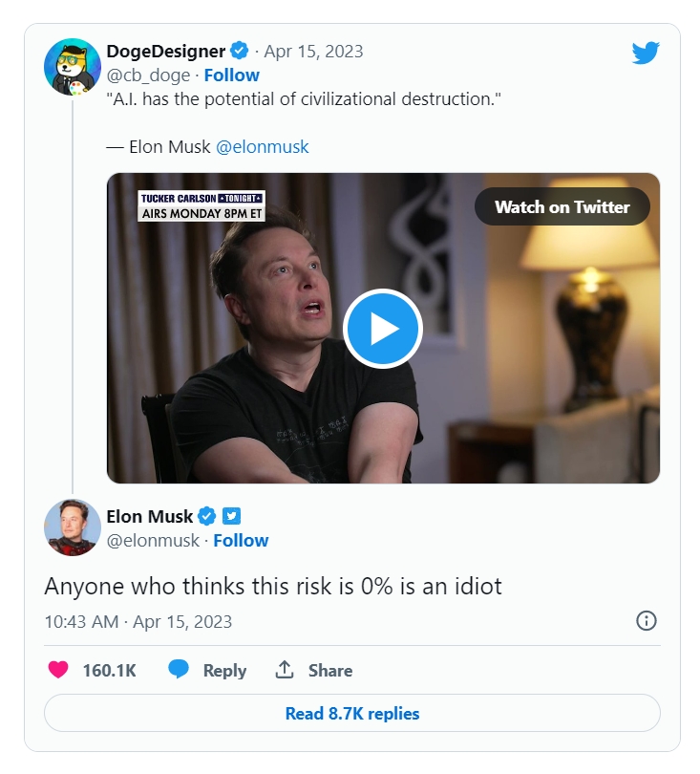Click the Apr 15, 2023 date on DogeDesigner's tweet
Viewport: 700px width, 774px height.
point(313,51)
